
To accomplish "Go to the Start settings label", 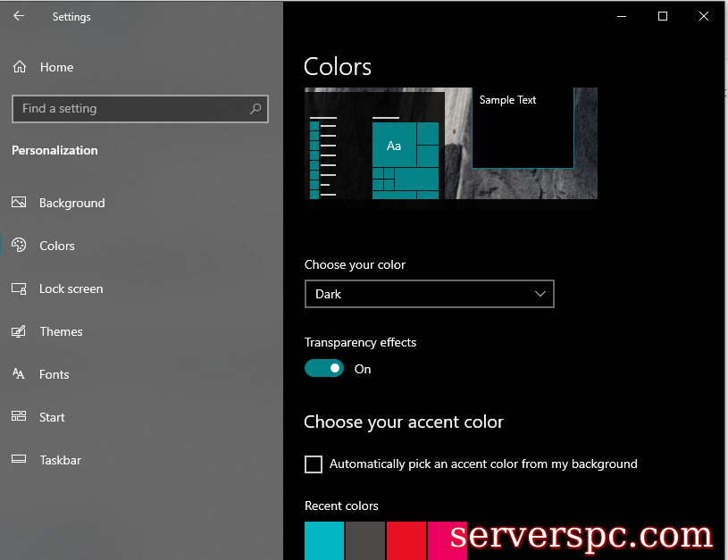I will coord(52,417).
